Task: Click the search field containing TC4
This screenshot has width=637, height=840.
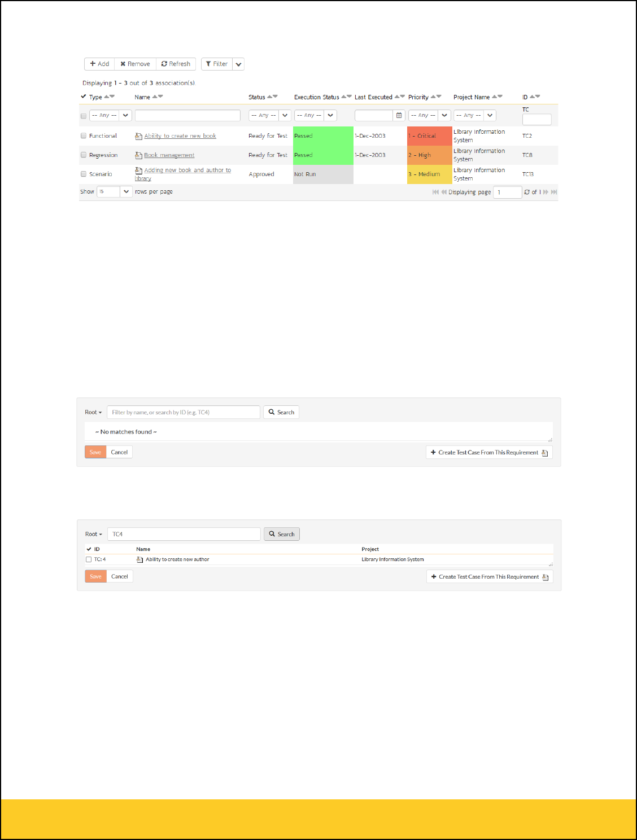Action: point(184,534)
